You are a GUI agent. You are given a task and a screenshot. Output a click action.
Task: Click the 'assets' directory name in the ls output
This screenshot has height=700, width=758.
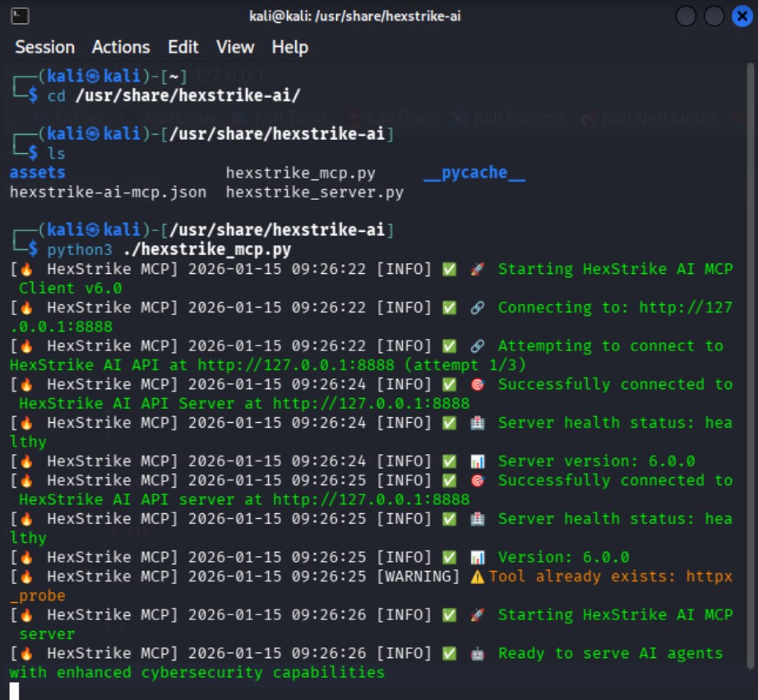37,173
